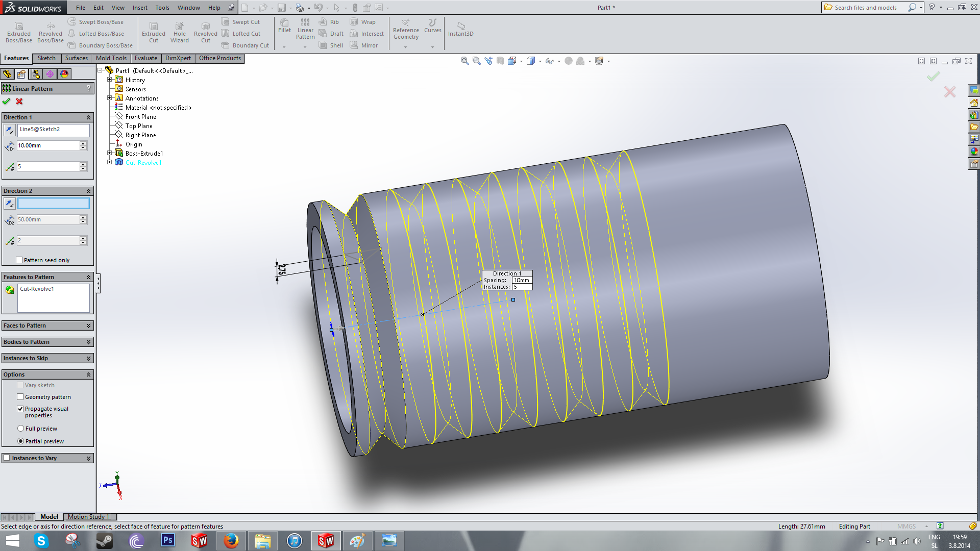Collapse the Direction 1 section

pyautogui.click(x=88, y=117)
